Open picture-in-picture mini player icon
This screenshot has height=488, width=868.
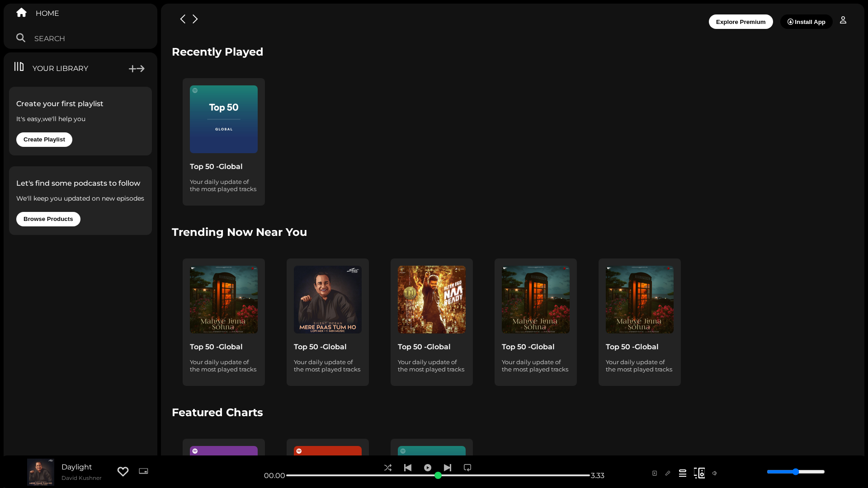(x=143, y=471)
